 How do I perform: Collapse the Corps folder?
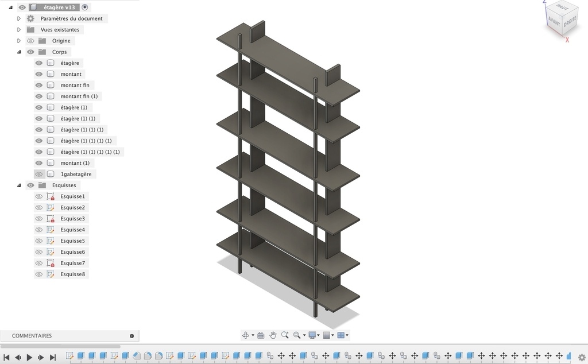(19, 52)
